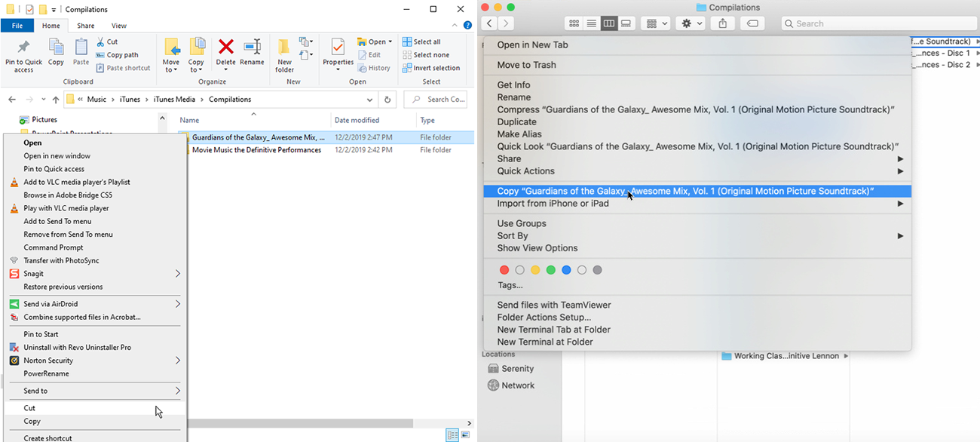Switch Finder to icon view

coord(574,23)
